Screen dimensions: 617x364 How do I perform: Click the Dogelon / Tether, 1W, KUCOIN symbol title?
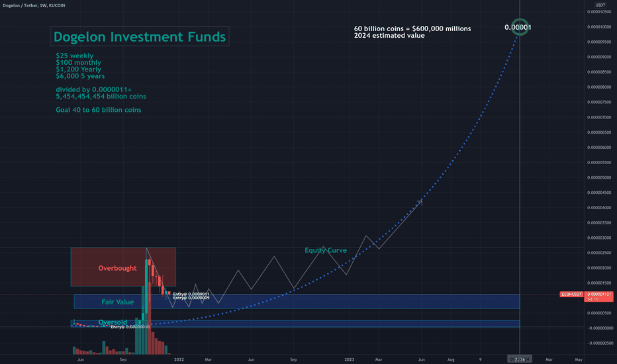coord(34,5)
